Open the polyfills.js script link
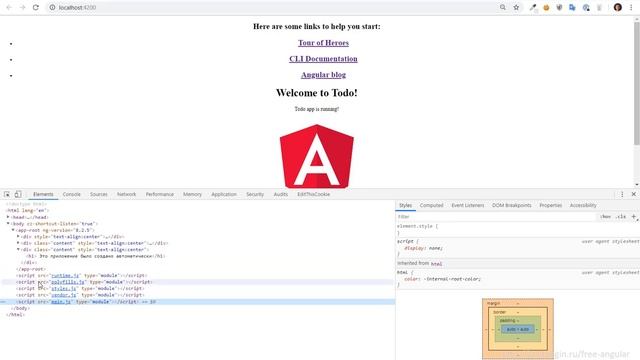The image size is (640, 360). point(68,282)
